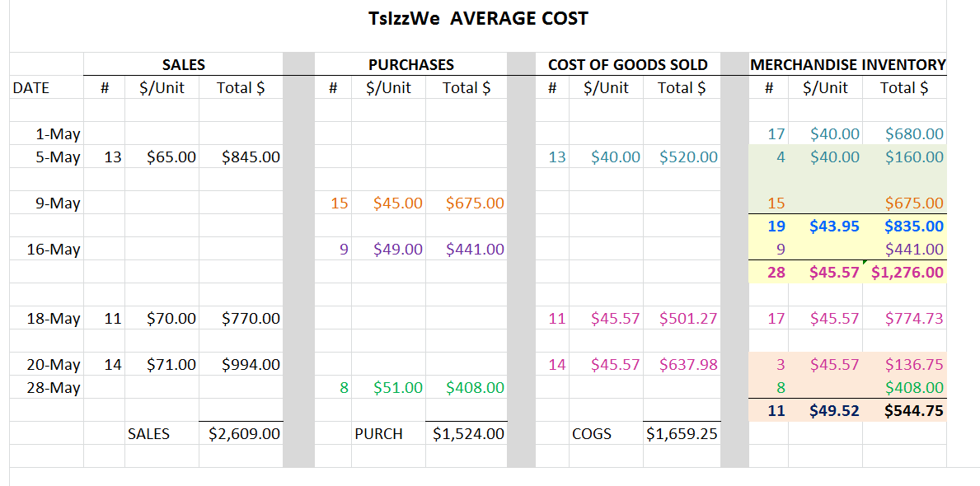Select the PURCHASES section header

click(x=411, y=64)
